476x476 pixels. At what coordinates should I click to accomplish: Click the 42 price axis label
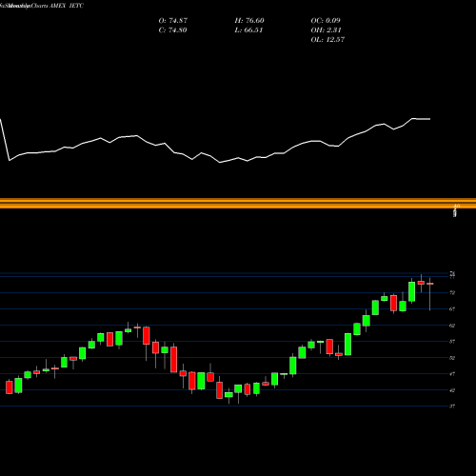coord(452,390)
